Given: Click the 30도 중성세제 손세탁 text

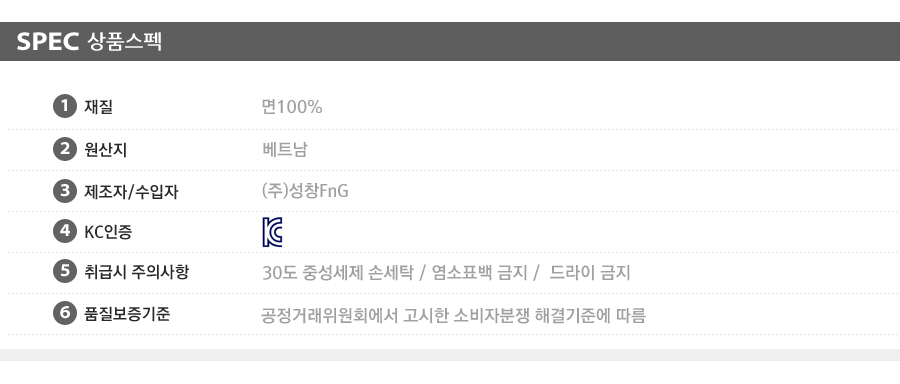Looking at the screenshot, I should click(338, 272).
